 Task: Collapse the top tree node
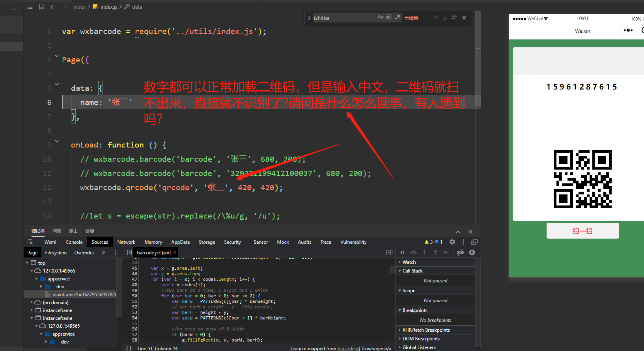(27, 263)
